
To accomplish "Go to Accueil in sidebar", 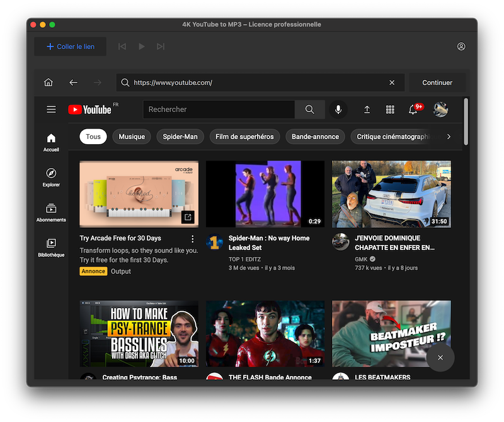I will click(x=51, y=143).
